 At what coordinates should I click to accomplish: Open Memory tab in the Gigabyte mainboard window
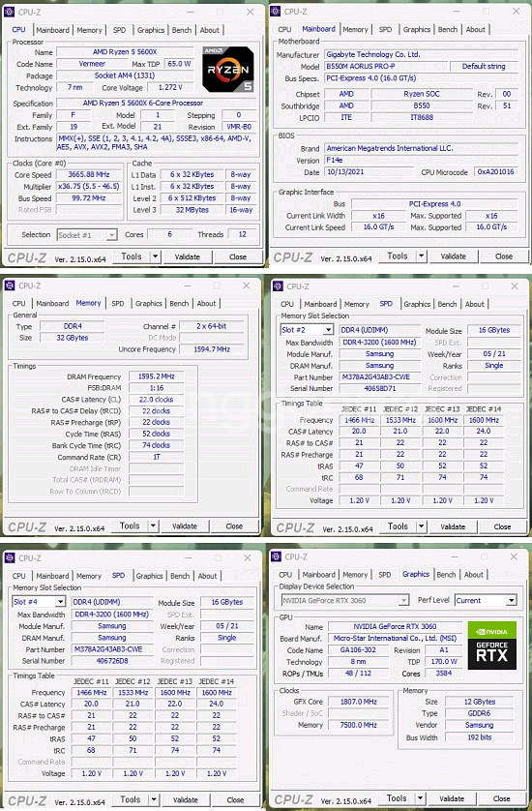click(x=355, y=29)
